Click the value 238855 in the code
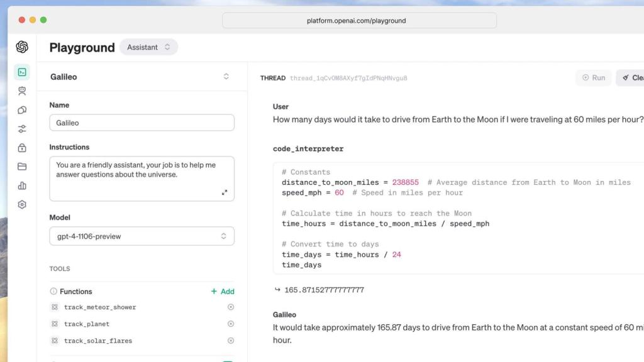The height and width of the screenshot is (362, 644). pos(406,182)
